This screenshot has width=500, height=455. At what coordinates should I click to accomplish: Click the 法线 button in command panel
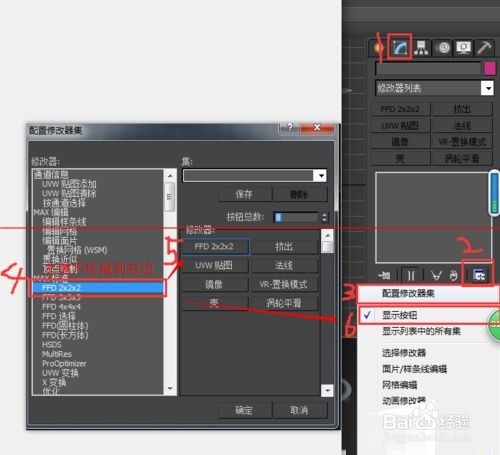point(462,125)
